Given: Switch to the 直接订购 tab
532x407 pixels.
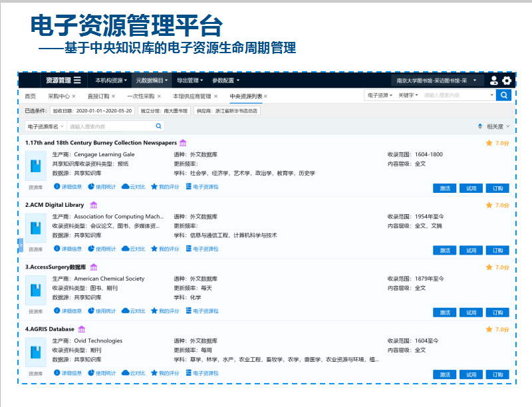Looking at the screenshot, I should pyautogui.click(x=98, y=96).
